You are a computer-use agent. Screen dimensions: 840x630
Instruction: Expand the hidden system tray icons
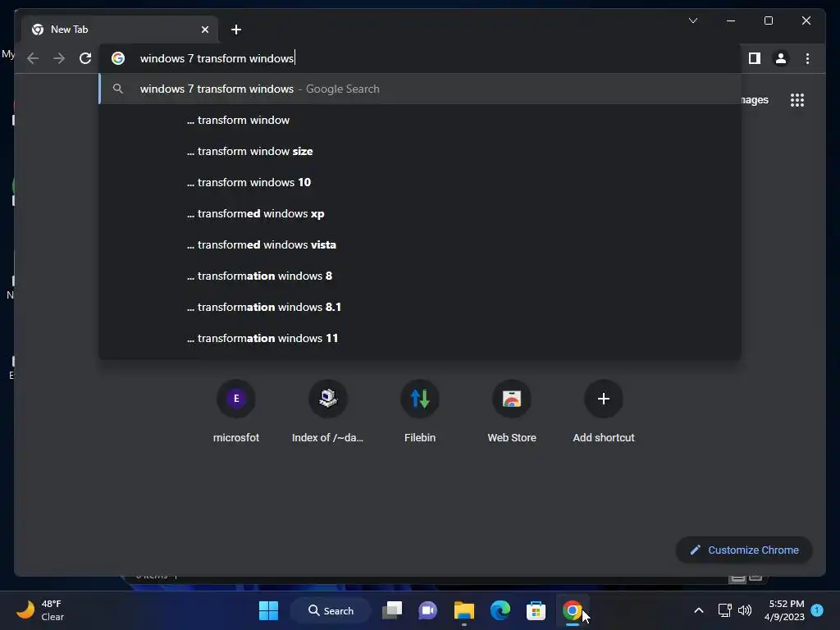[699, 610]
